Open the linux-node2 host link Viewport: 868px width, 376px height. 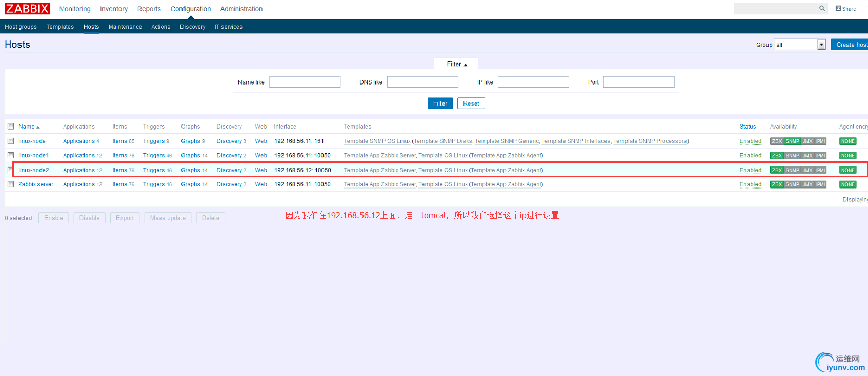[x=34, y=170]
